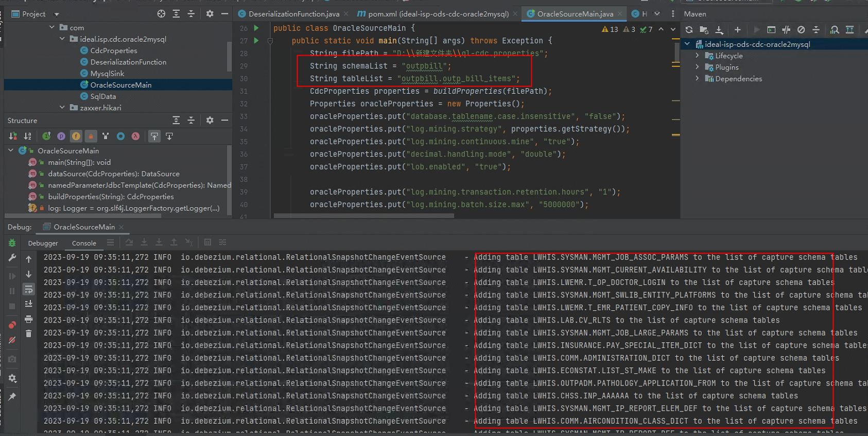This screenshot has width=868, height=436.
Task: Expand all in Project panel
Action: coord(176,14)
